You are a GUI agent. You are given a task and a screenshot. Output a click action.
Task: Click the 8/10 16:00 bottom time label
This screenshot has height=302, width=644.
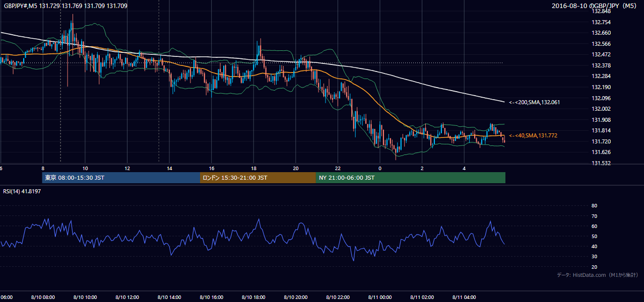click(x=211, y=297)
